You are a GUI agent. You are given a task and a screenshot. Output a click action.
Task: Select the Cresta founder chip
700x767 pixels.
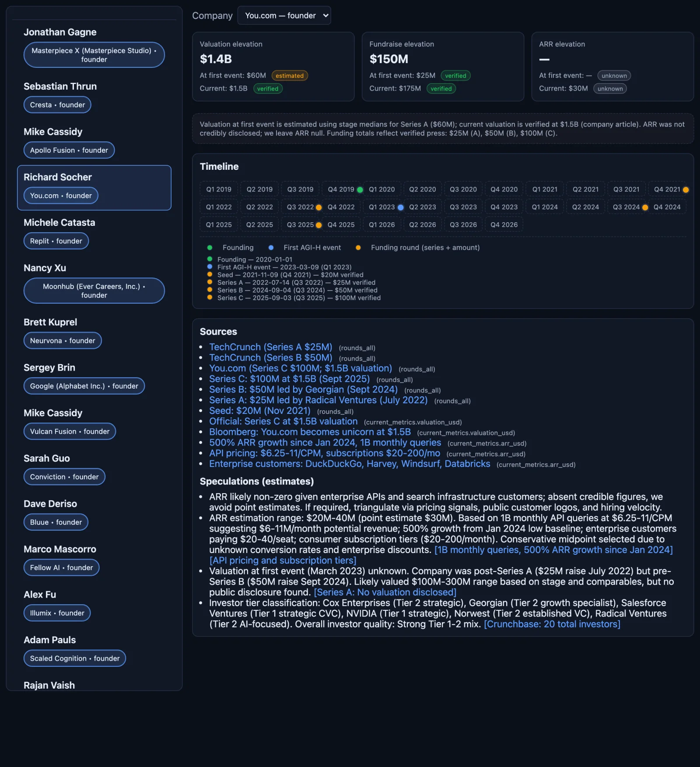[x=57, y=105]
